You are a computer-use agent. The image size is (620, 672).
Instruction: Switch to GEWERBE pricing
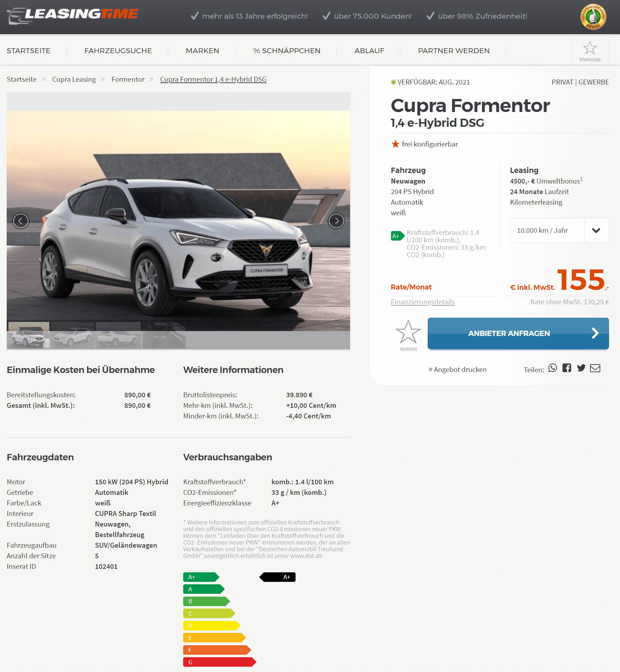594,82
